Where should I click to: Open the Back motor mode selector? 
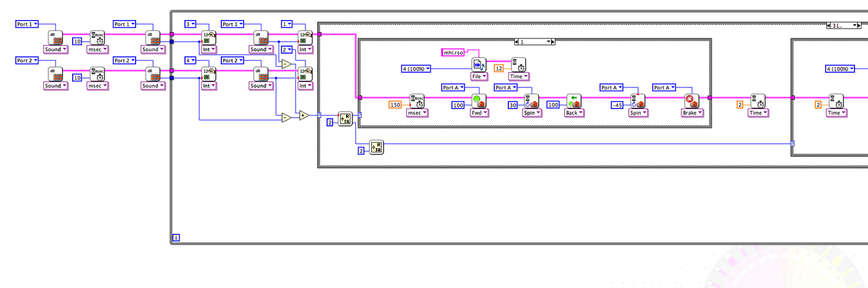[574, 113]
